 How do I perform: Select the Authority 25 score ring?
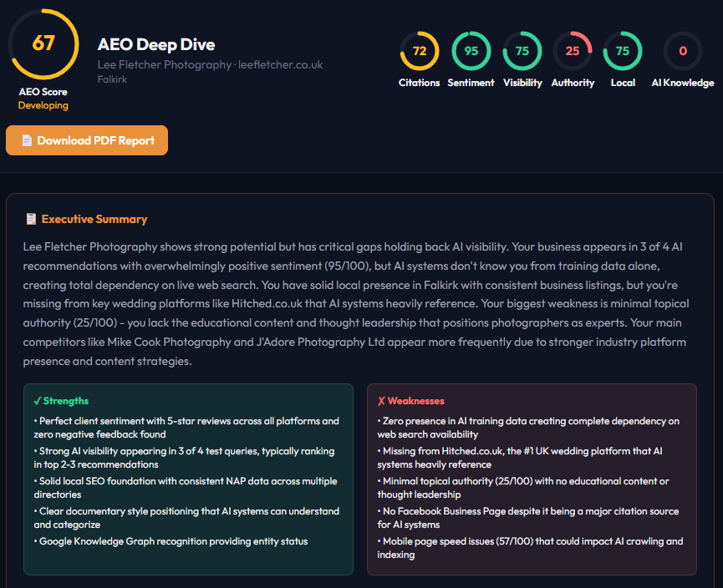coord(573,51)
